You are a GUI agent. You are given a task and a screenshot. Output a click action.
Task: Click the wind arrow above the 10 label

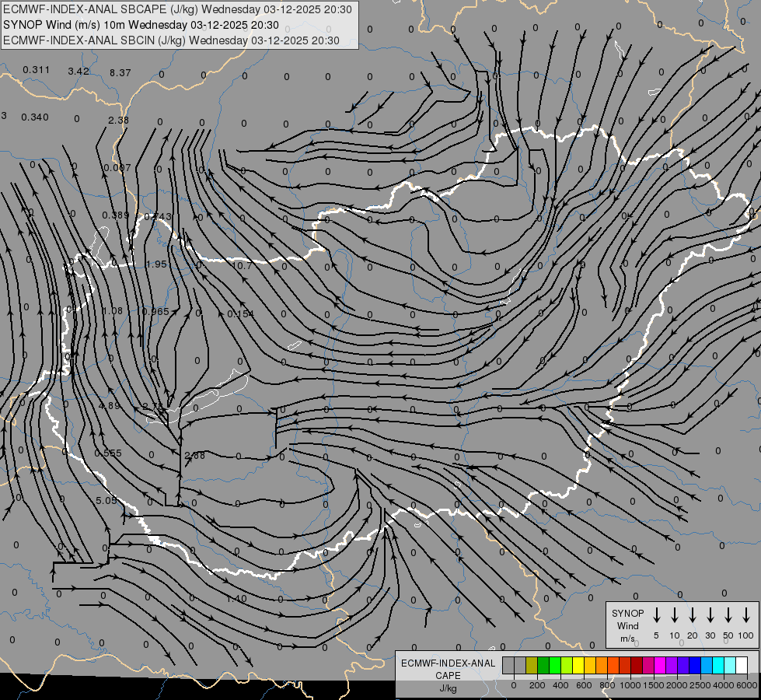(x=674, y=614)
